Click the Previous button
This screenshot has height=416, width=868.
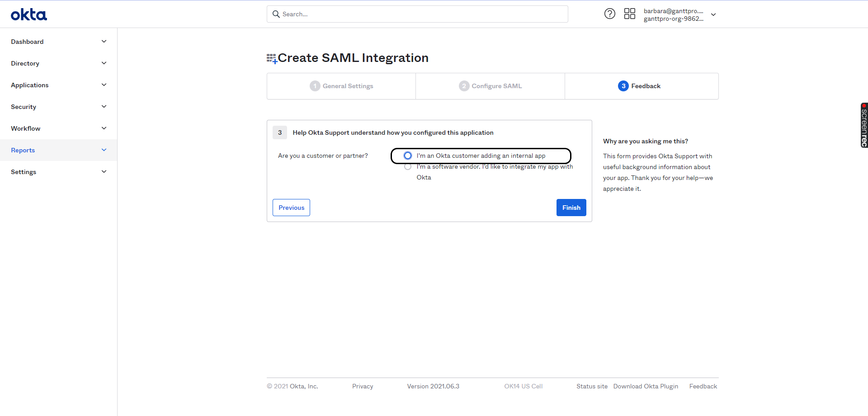291,208
